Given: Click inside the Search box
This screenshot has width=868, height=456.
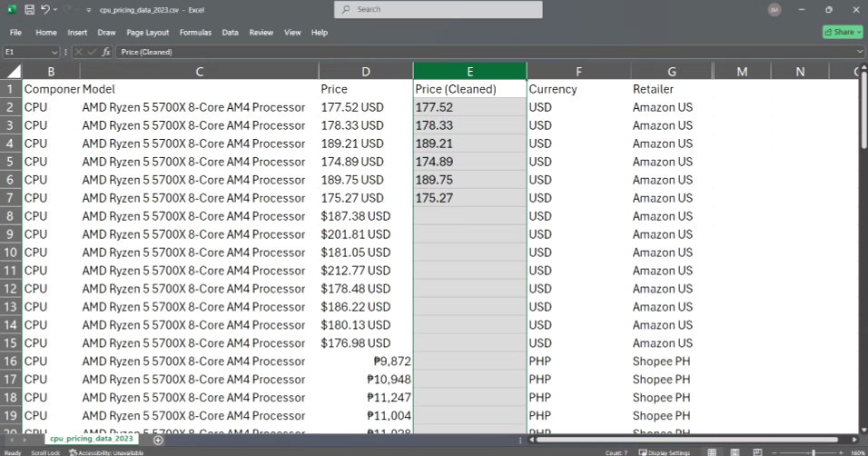Looking at the screenshot, I should tap(438, 9).
